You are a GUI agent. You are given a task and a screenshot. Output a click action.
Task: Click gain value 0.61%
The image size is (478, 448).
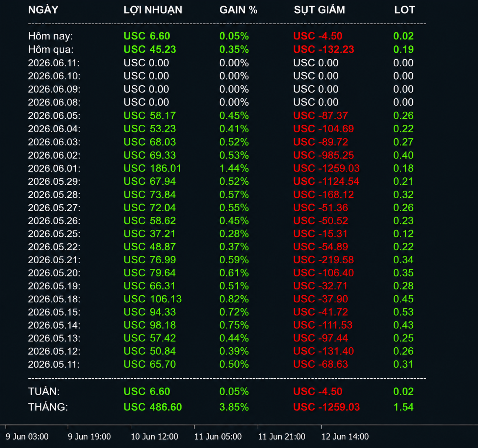tap(234, 273)
